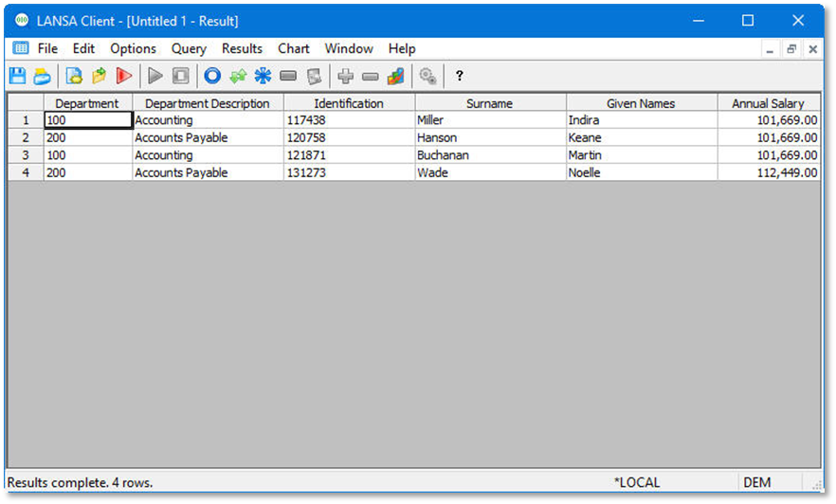Open the File menu
This screenshot has height=504, width=836.
coord(47,48)
